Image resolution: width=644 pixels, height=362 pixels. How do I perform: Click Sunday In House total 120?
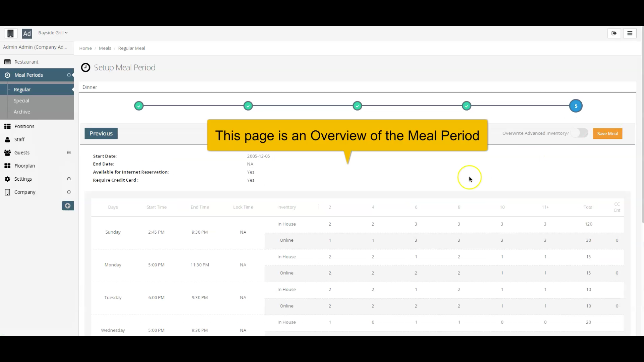(x=589, y=224)
